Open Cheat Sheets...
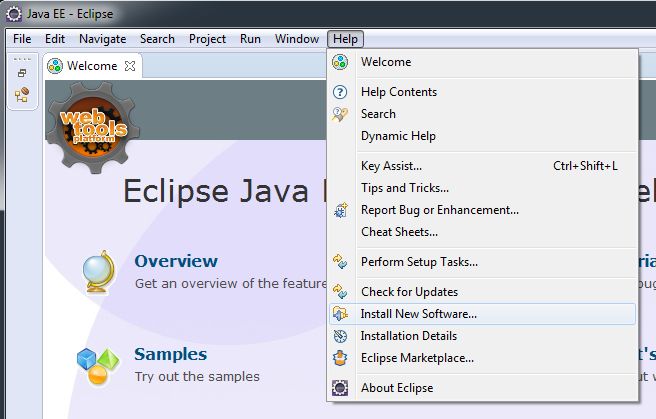This screenshot has height=419, width=656. click(482, 232)
